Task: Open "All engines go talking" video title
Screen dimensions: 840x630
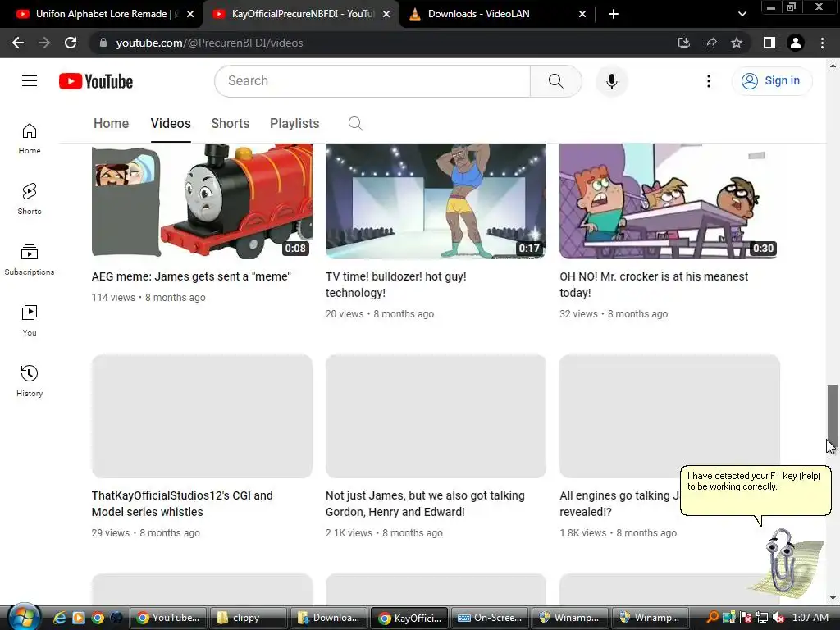Action: point(619,504)
